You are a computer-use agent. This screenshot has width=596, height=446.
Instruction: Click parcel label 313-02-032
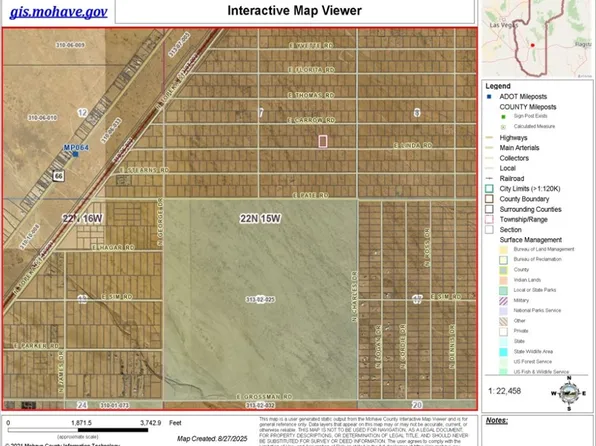point(260,406)
